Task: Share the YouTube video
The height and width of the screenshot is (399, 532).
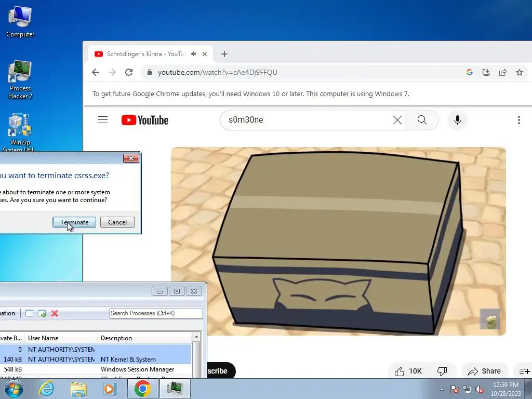Action: click(x=485, y=371)
